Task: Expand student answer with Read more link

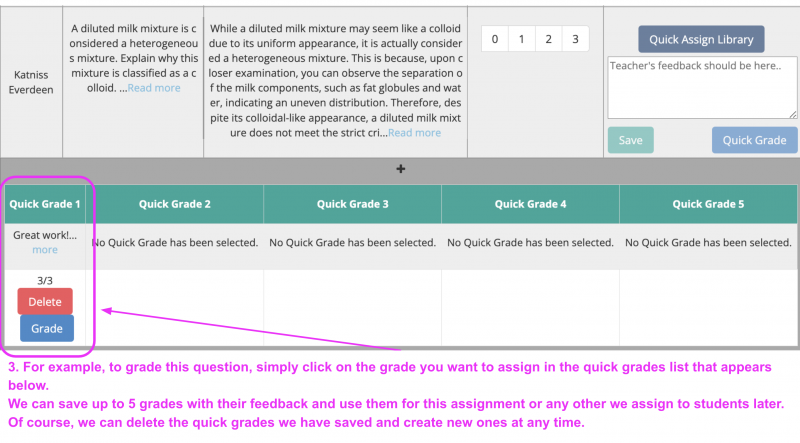Action: click(x=414, y=133)
